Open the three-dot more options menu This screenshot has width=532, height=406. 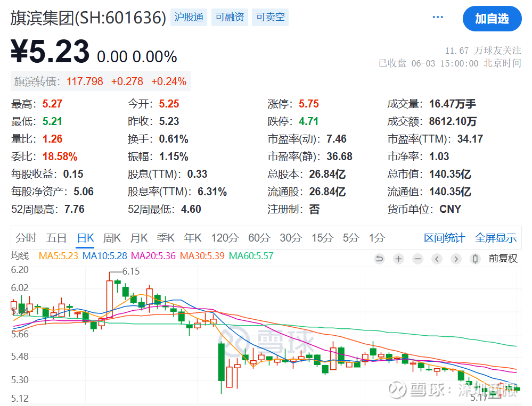point(438,17)
